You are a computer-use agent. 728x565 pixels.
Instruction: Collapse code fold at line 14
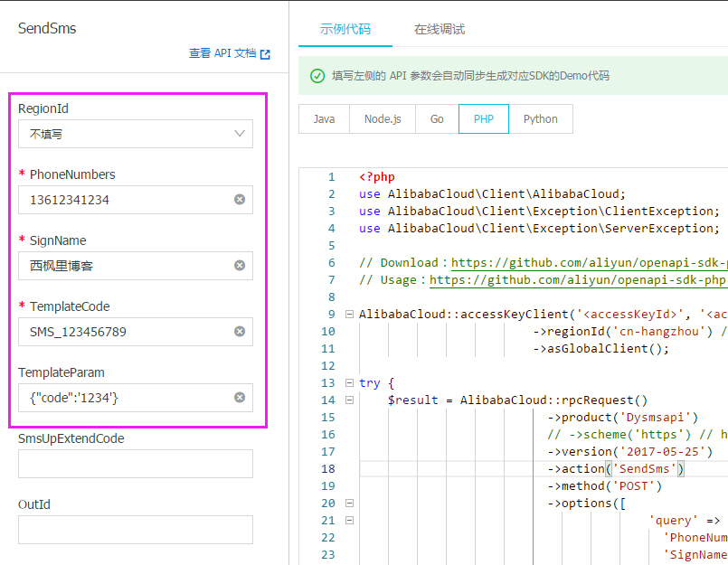click(350, 400)
